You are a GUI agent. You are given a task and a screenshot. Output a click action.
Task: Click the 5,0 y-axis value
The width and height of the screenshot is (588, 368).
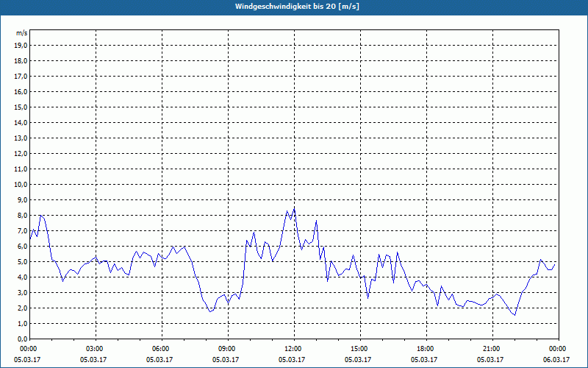coord(22,261)
